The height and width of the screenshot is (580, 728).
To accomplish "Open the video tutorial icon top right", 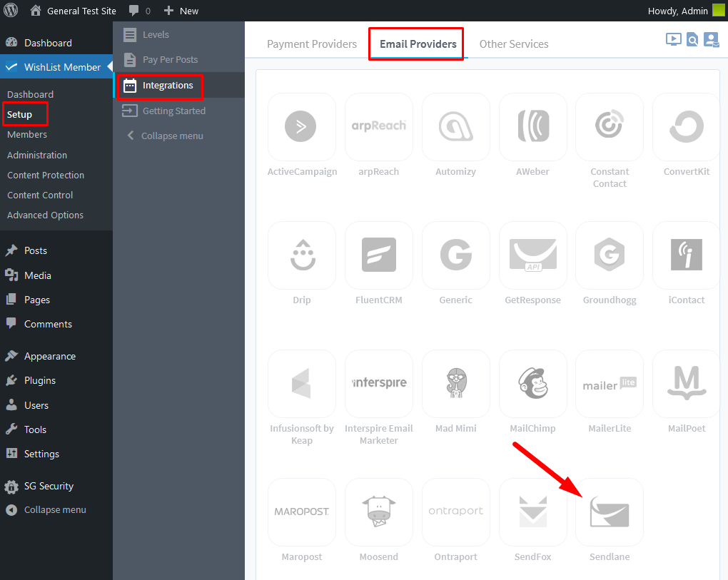I will 673,39.
